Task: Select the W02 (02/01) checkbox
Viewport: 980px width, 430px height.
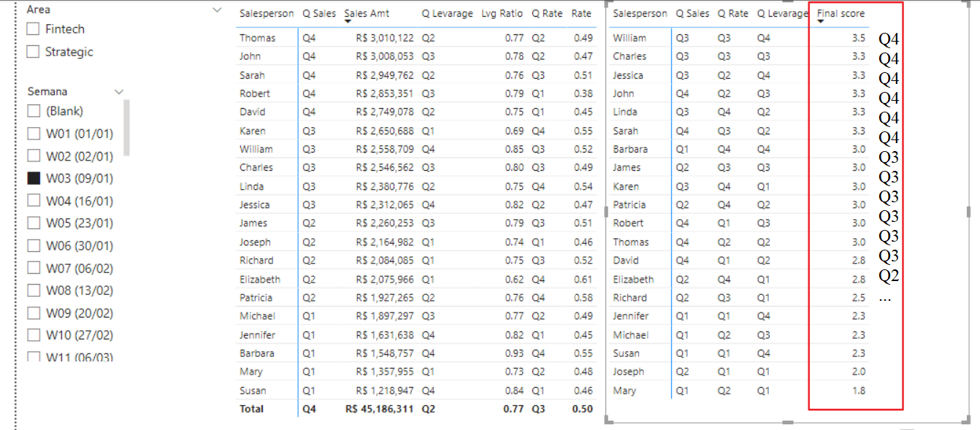Action: 34,156
